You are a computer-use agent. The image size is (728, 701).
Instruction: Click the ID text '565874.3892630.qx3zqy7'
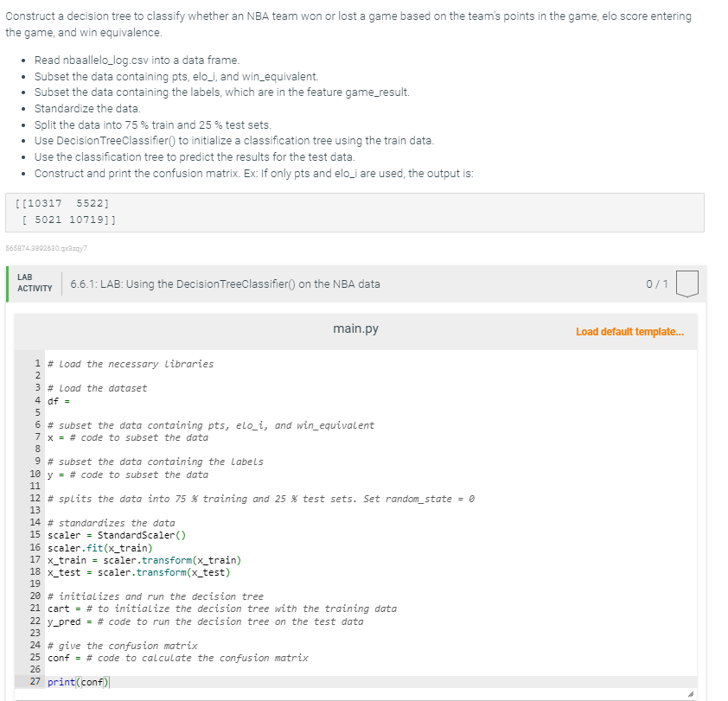coord(46,248)
